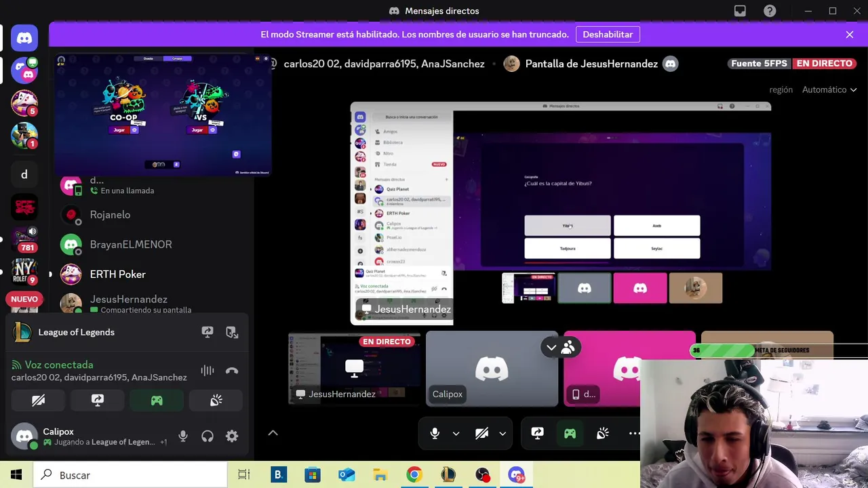
Task: Open the Windows Start menu
Action: [16, 475]
